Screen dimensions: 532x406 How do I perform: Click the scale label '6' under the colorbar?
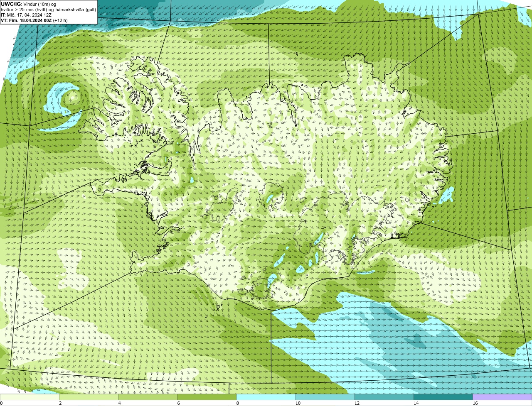(x=178, y=403)
